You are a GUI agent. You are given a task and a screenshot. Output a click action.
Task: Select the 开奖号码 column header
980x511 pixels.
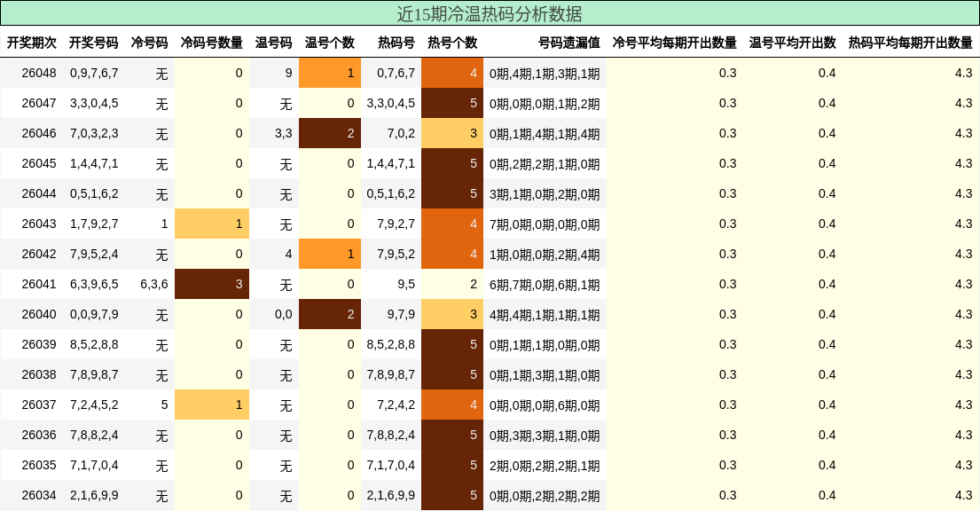(93, 40)
